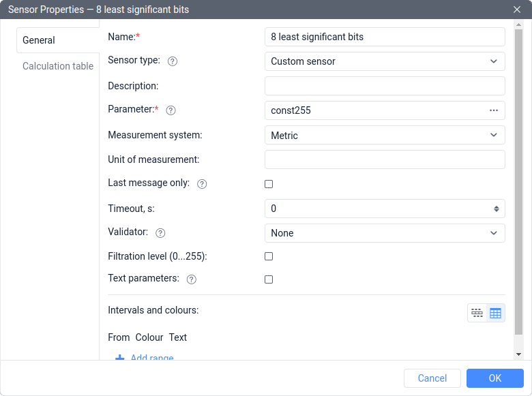Click the plus icon to add range
Image resolution: width=532 pixels, height=396 pixels.
(x=120, y=358)
